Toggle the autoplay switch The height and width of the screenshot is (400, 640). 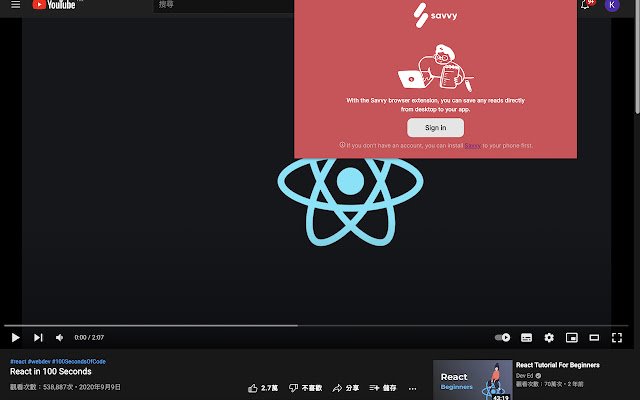pyautogui.click(x=502, y=338)
